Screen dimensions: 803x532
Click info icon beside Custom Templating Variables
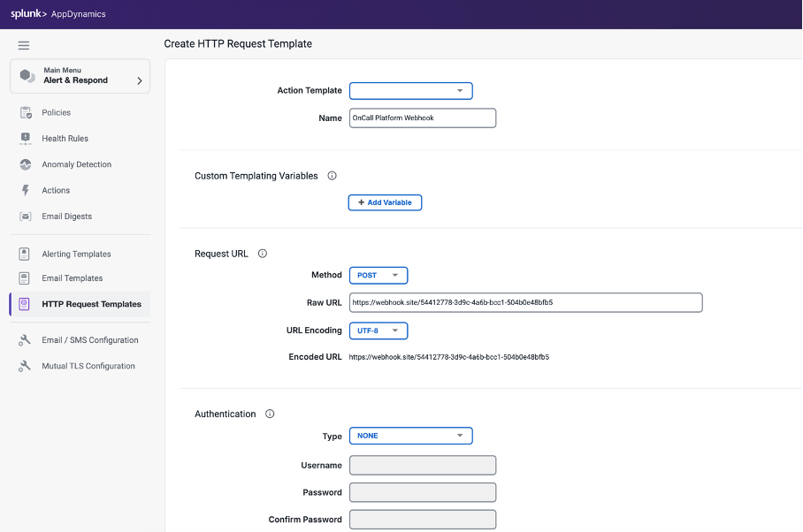tap(333, 176)
